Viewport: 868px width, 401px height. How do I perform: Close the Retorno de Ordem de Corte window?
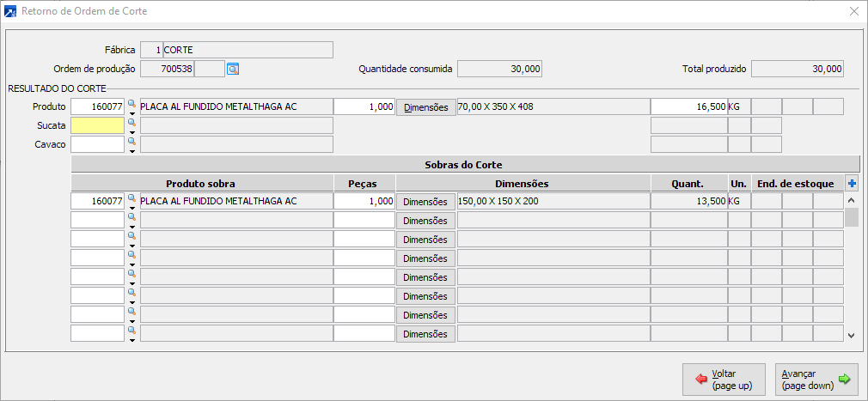[x=853, y=11]
